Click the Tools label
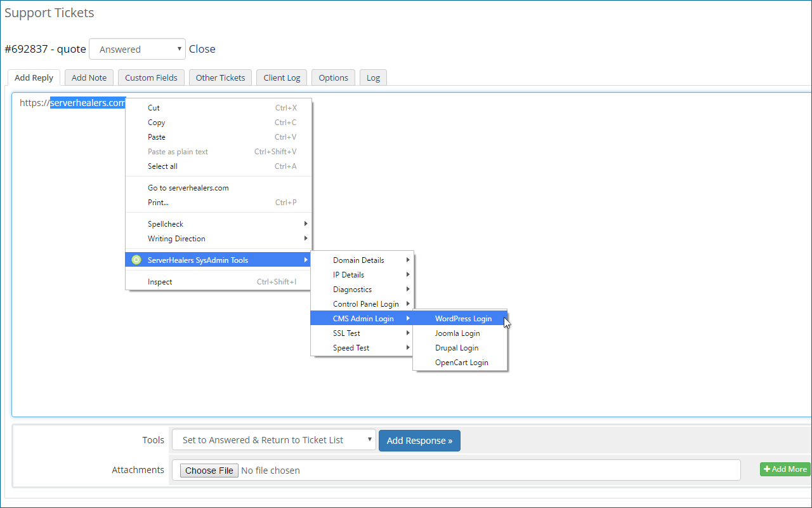 tap(153, 440)
